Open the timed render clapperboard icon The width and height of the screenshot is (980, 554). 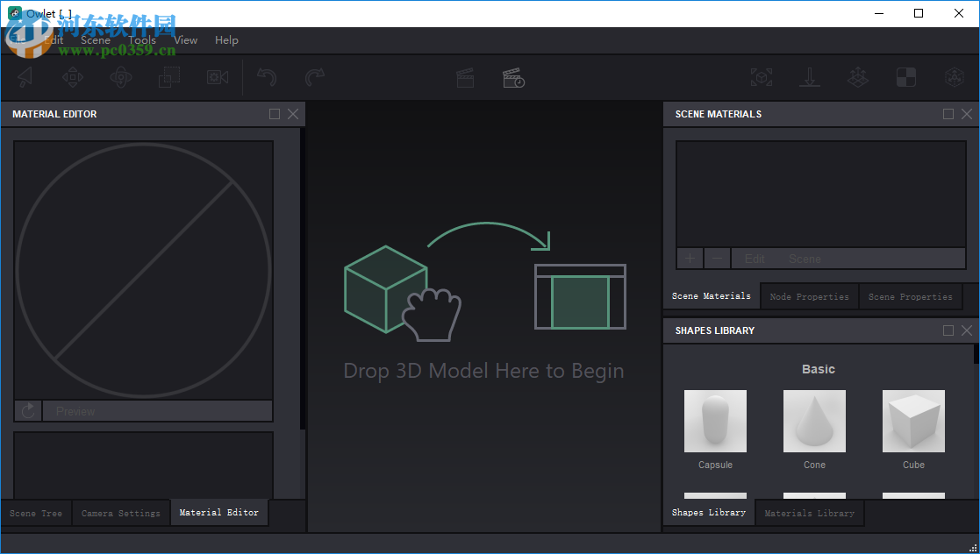[513, 77]
